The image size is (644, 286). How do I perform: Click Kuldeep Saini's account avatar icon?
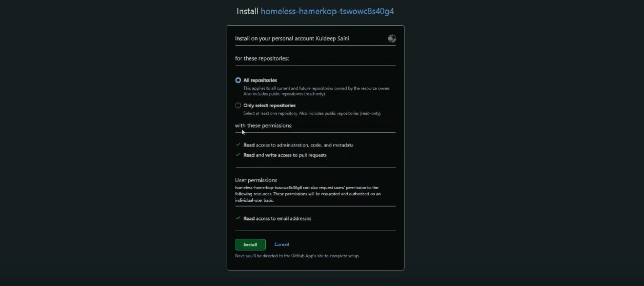click(392, 39)
